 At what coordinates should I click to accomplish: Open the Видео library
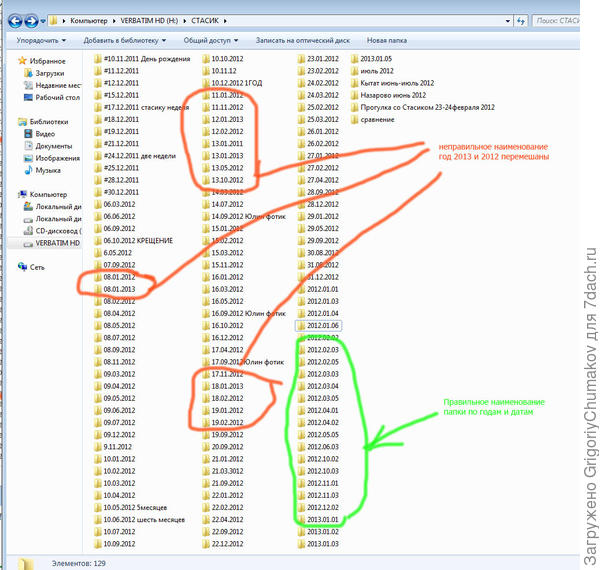point(46,133)
